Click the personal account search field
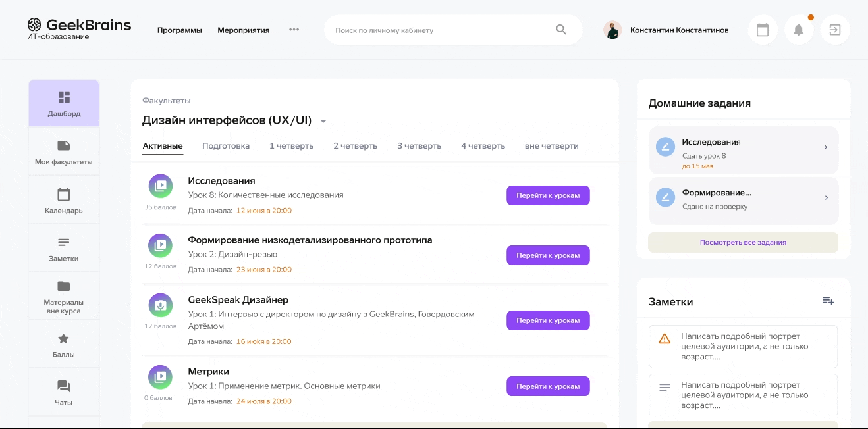The image size is (868, 429). pyautogui.click(x=435, y=29)
